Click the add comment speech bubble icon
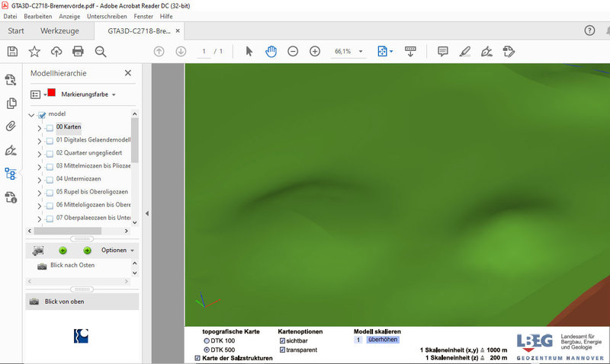 coord(442,51)
